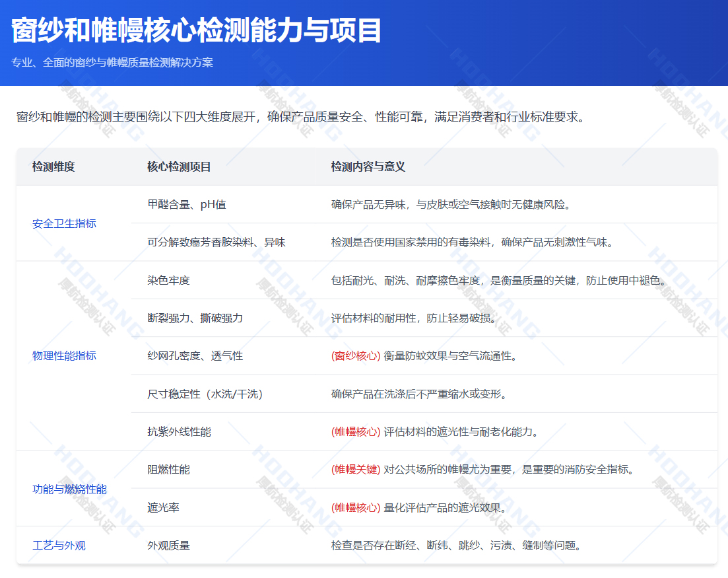The image size is (728, 578).
Task: Click the red (帷幔关键) tag
Action: tap(356, 470)
